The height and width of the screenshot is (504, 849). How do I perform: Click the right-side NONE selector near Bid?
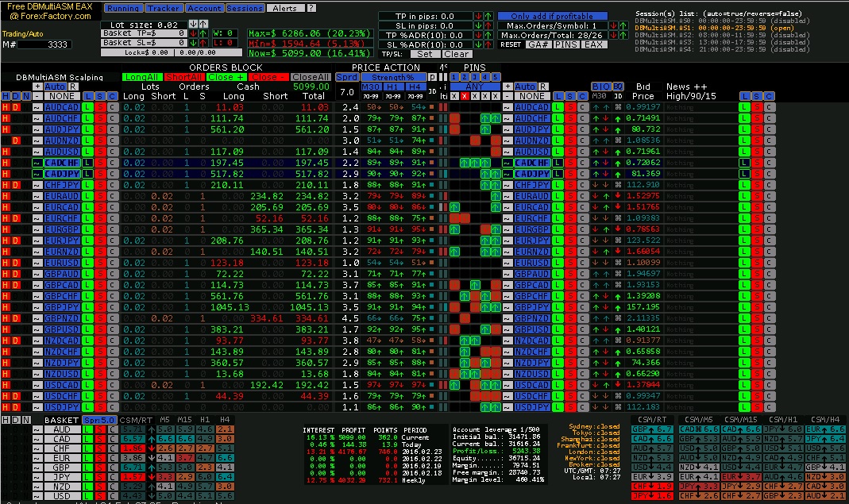pyautogui.click(x=531, y=96)
